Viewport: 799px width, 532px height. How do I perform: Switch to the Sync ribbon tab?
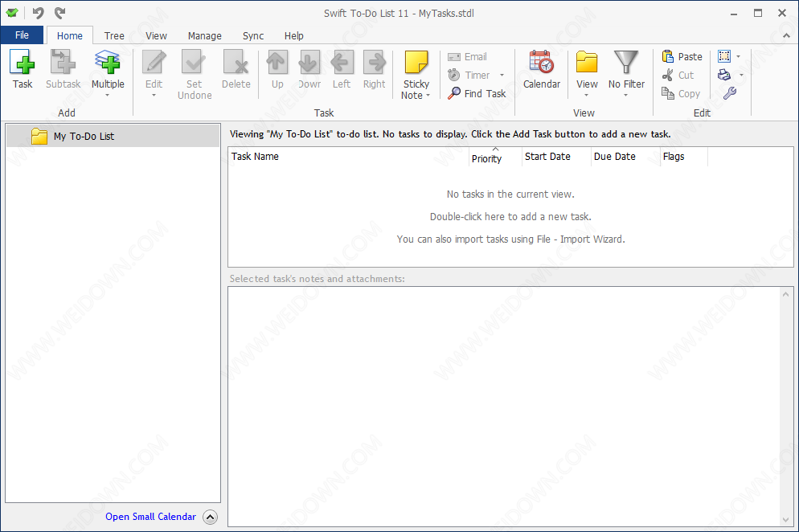pyautogui.click(x=252, y=35)
